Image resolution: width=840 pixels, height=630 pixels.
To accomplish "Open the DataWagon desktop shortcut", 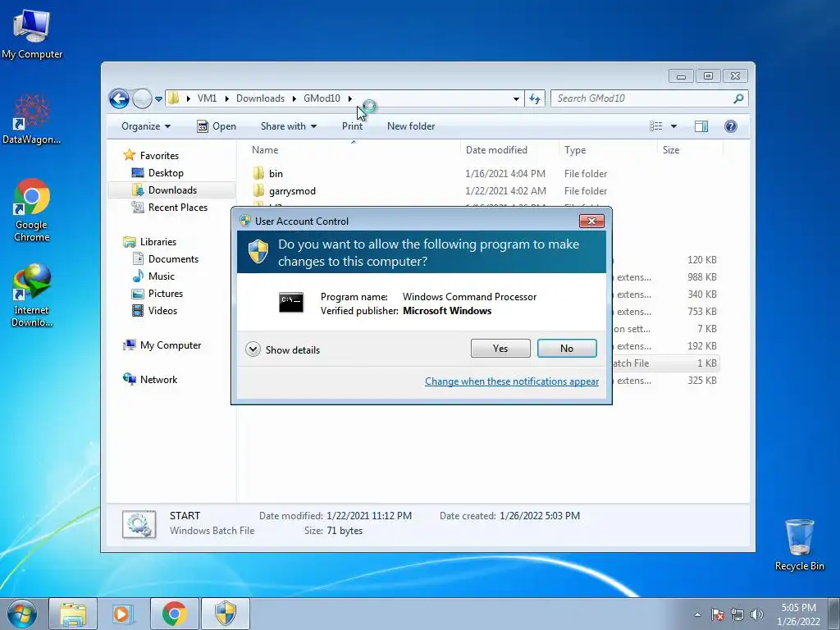I will coord(32,120).
